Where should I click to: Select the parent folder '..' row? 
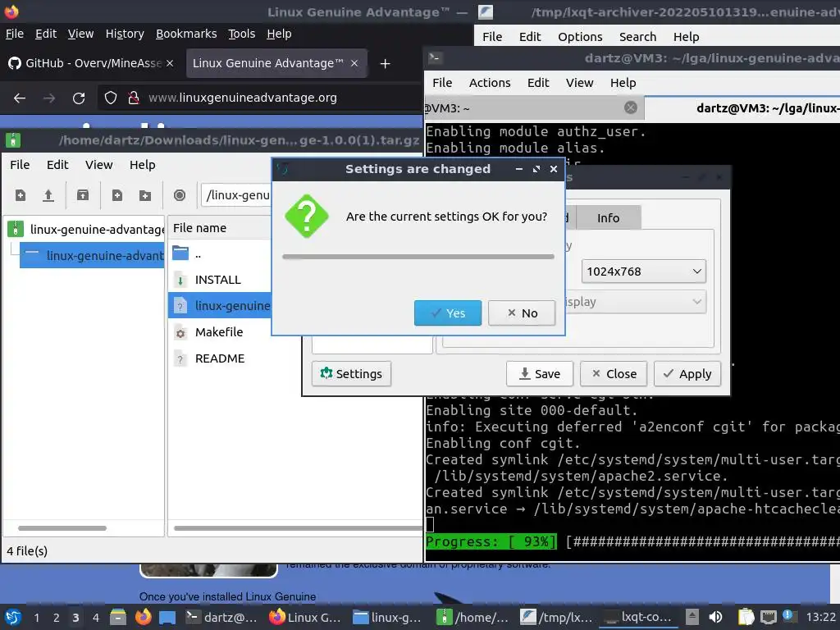220,253
